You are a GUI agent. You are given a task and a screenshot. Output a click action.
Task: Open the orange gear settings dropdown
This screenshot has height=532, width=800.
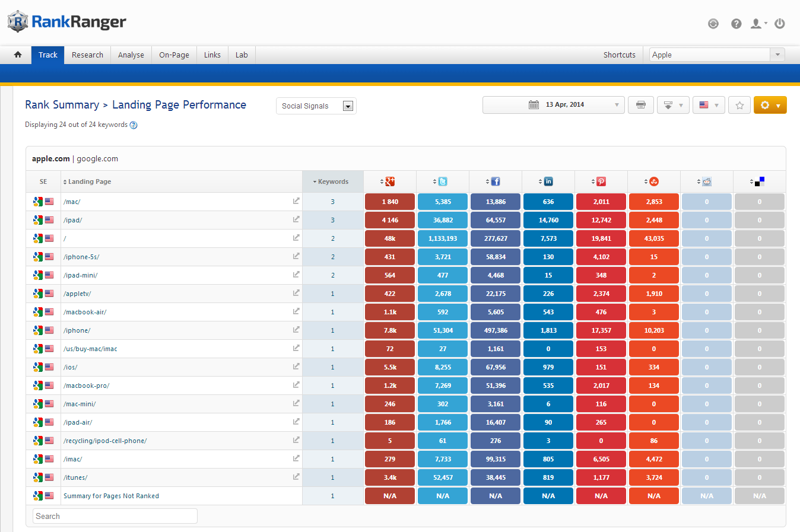[770, 105]
